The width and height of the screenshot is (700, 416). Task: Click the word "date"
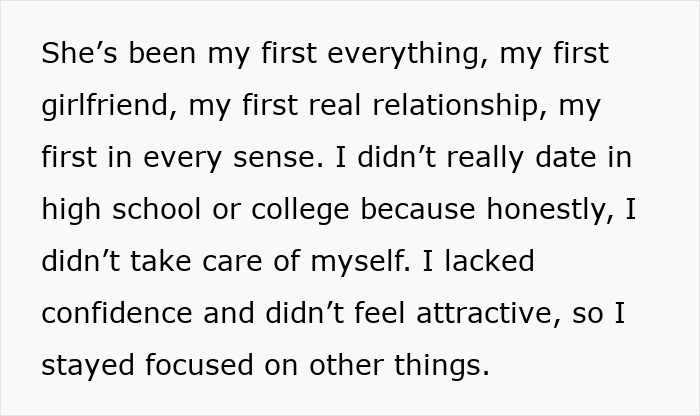(x=565, y=157)
